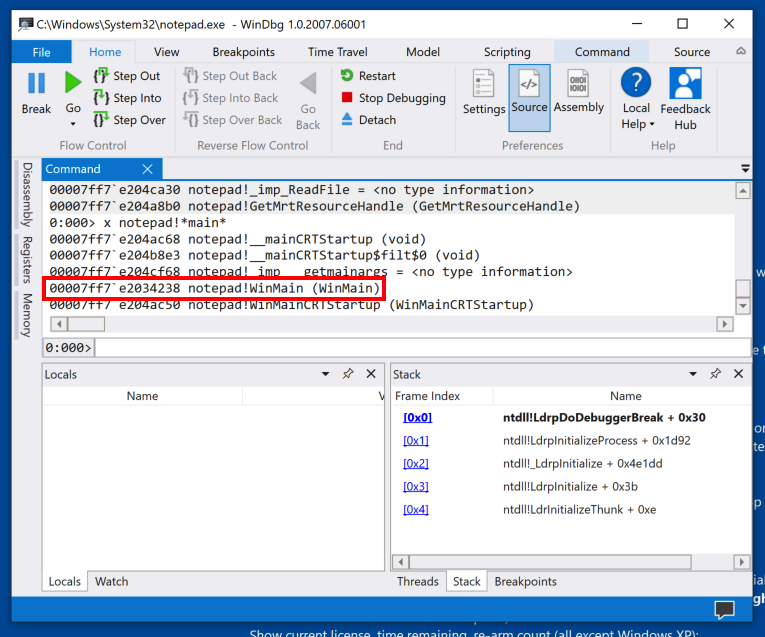
Task: Click the feedback speech bubble icon
Action: pos(725,610)
